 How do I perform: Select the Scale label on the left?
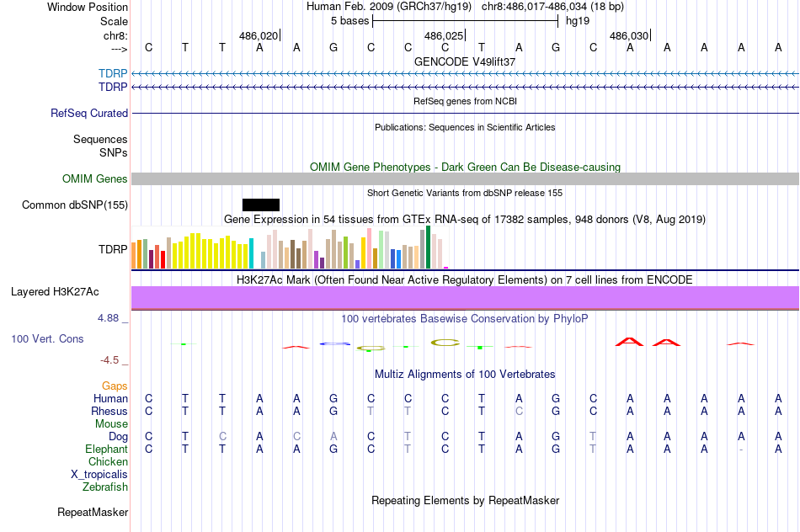(x=114, y=21)
